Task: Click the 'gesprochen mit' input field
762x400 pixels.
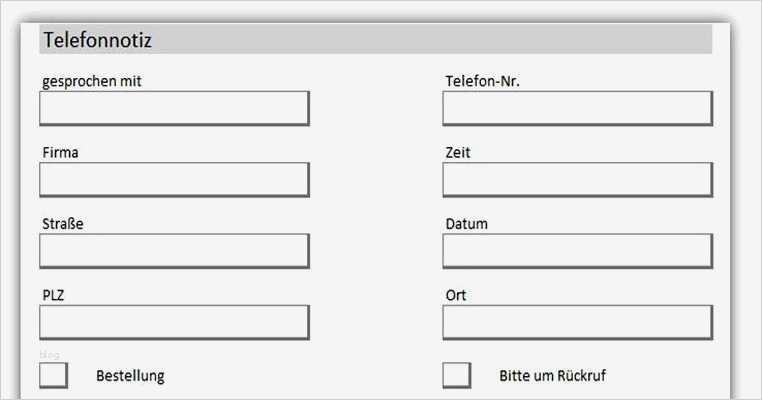Action: pyautogui.click(x=174, y=108)
